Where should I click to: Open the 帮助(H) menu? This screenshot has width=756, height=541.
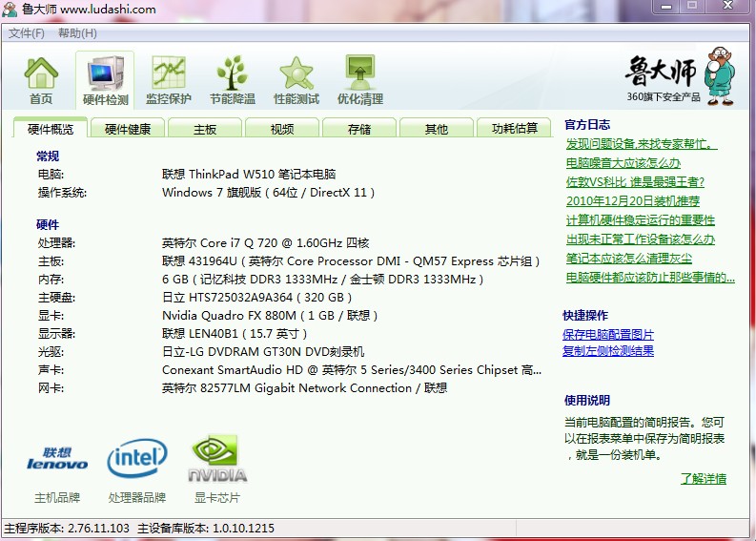(77, 33)
